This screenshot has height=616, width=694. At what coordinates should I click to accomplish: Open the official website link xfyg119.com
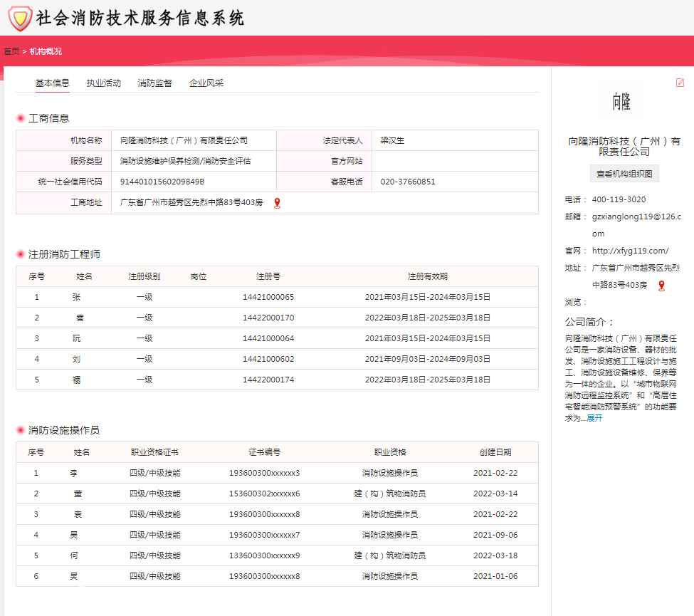(630, 251)
